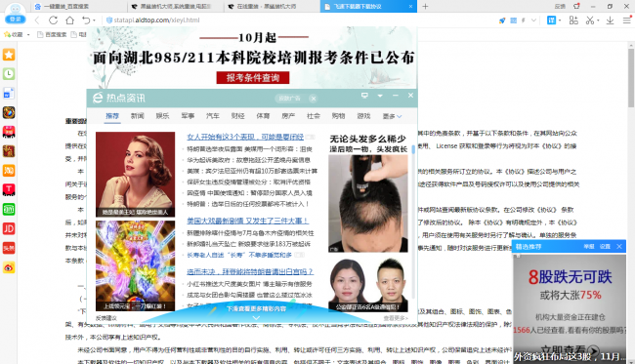The image size is (635, 364).
Task: Open the Toutiao red icon in the sidebar
Action: pos(9,248)
